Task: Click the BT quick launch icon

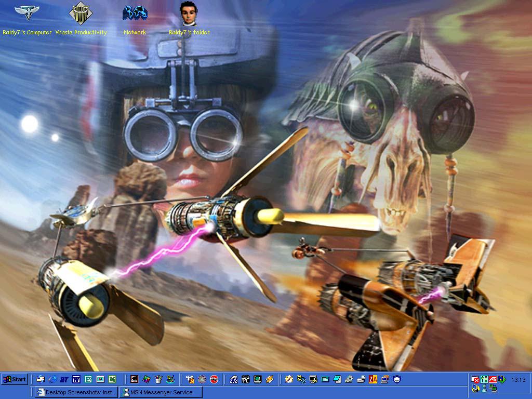Action: [64, 380]
